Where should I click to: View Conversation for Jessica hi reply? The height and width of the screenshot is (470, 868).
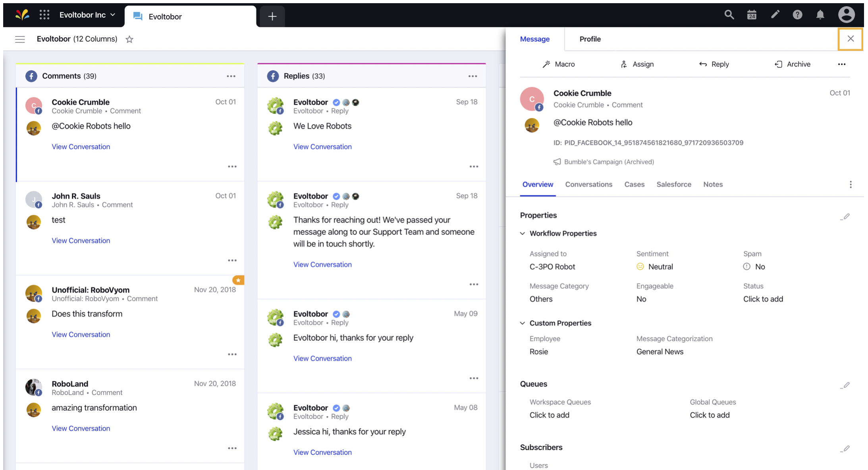pyautogui.click(x=322, y=452)
